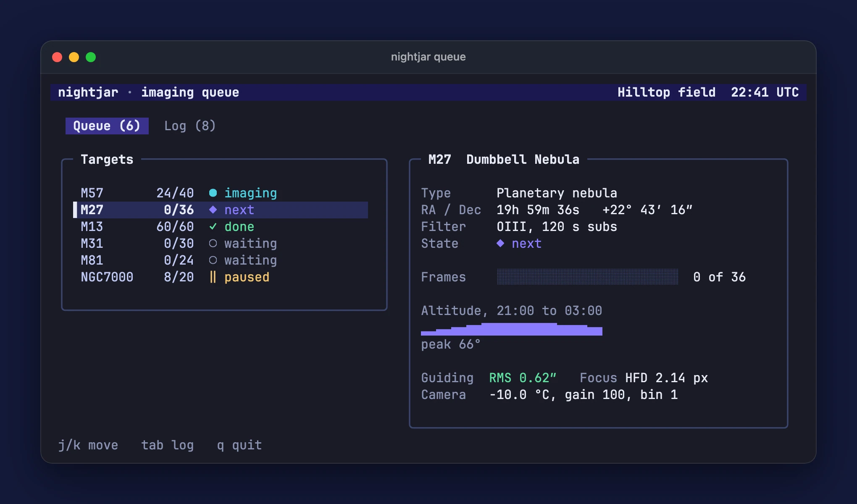Click the hollow waiting circle for M31

click(x=213, y=243)
